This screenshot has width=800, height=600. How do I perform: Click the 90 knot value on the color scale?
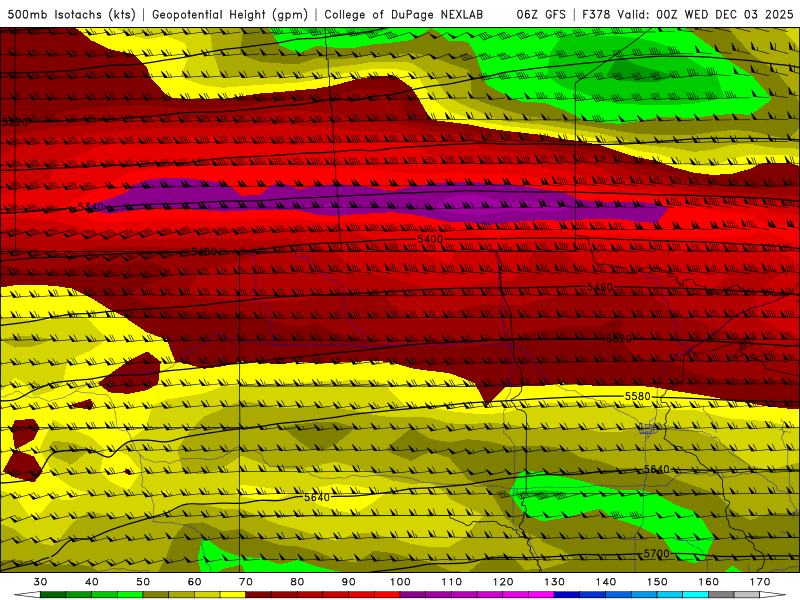click(348, 582)
